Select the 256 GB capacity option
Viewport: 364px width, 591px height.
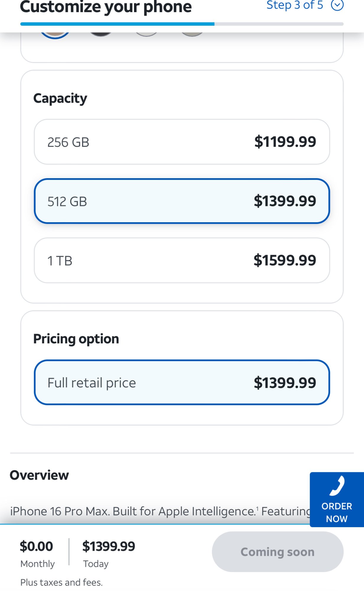point(182,142)
